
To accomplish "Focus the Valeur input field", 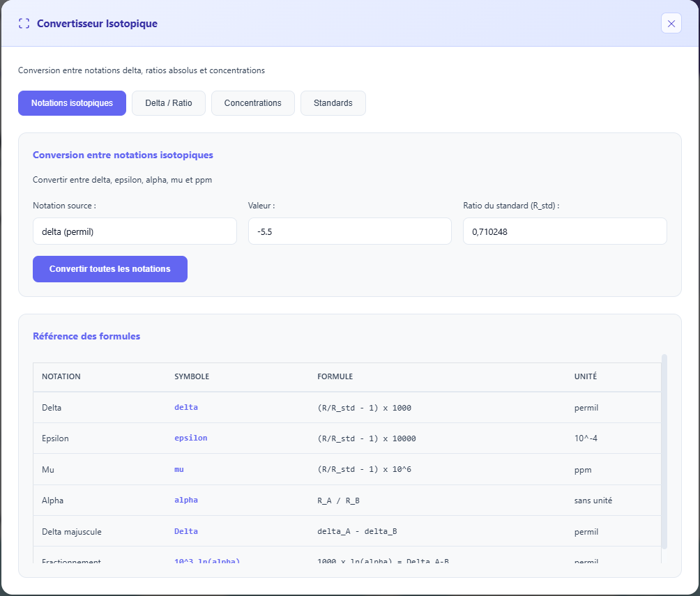I will pyautogui.click(x=349, y=231).
